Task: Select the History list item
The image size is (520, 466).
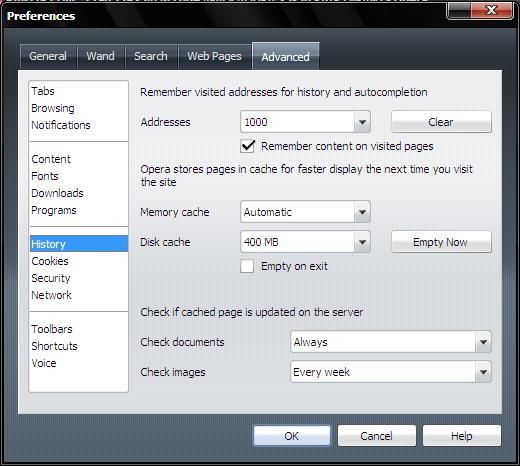Action: [79, 244]
